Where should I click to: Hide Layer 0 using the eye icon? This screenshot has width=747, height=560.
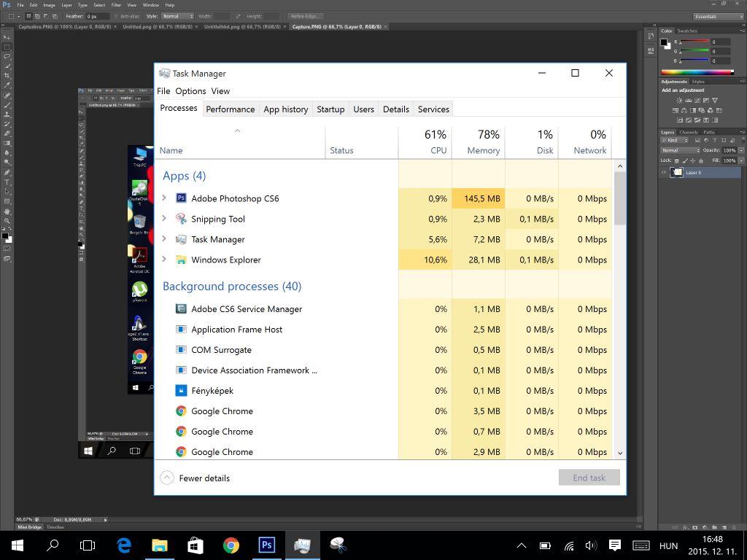click(664, 172)
